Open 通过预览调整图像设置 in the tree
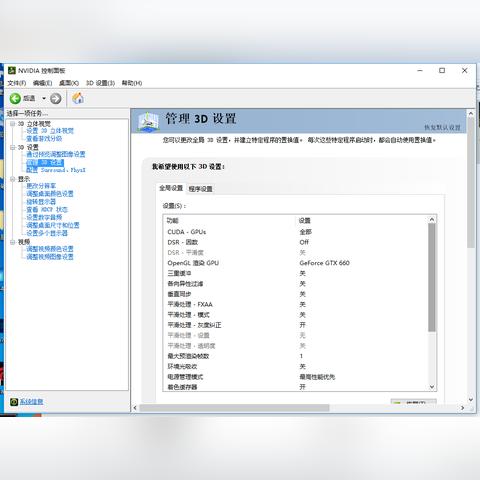 coord(56,154)
